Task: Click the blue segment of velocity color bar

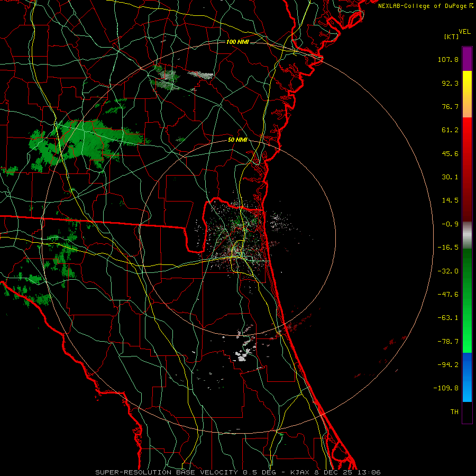Action: (467, 377)
